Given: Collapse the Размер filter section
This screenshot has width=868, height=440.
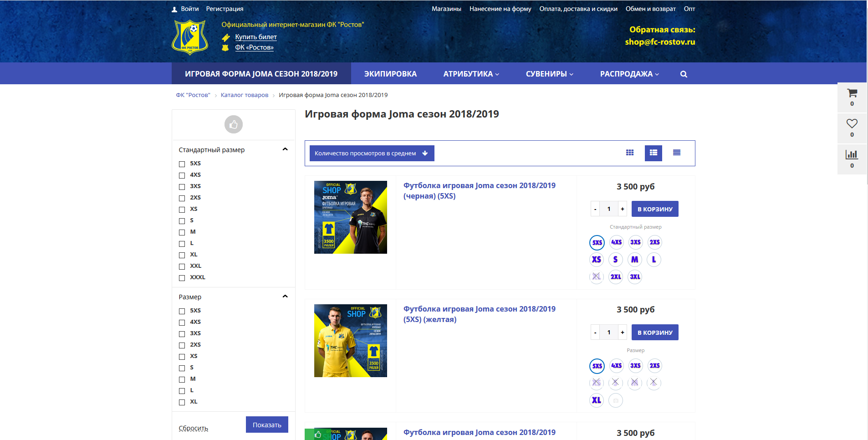Looking at the screenshot, I should [x=285, y=297].
